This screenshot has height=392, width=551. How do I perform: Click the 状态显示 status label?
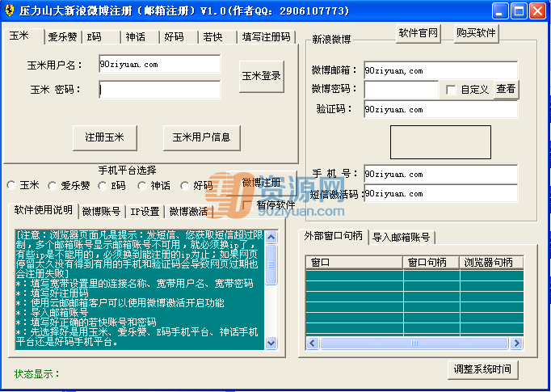tap(37, 373)
